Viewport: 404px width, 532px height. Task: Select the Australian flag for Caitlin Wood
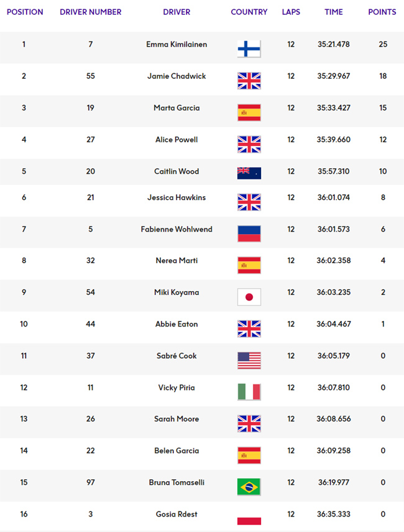point(249,173)
